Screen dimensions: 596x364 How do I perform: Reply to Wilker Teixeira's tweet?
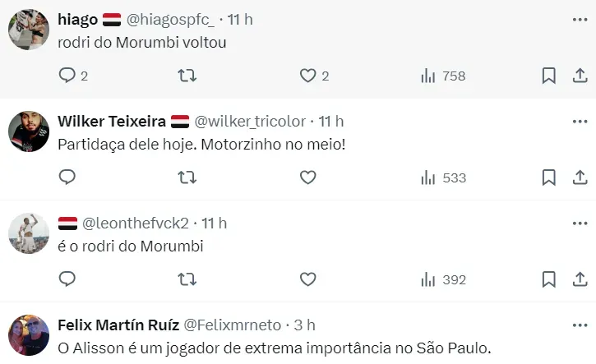pyautogui.click(x=67, y=177)
